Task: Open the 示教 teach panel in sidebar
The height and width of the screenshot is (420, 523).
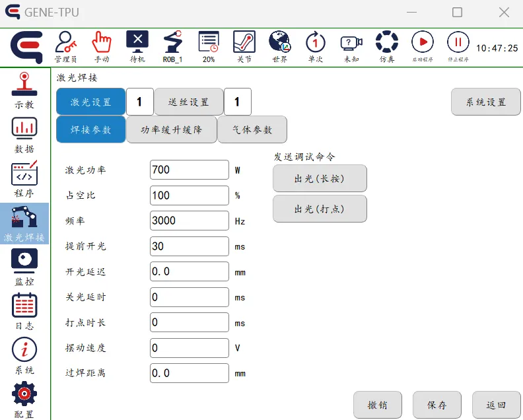Action: point(24,90)
